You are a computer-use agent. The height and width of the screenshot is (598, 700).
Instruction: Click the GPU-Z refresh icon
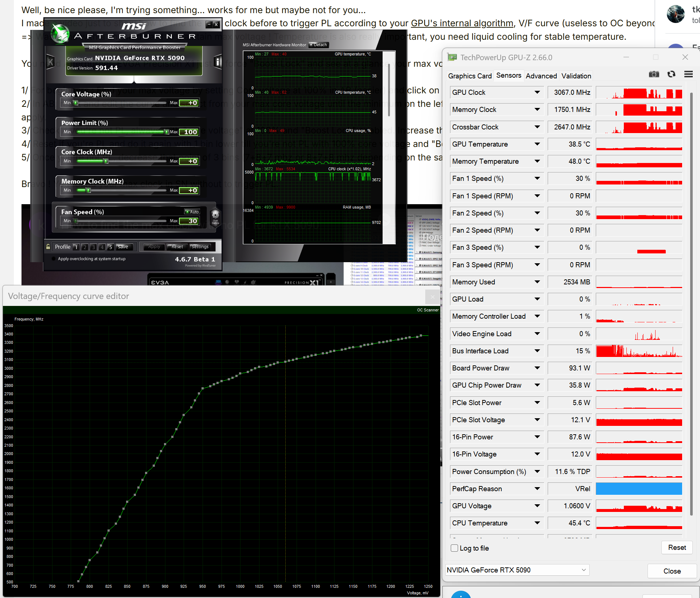(x=671, y=74)
